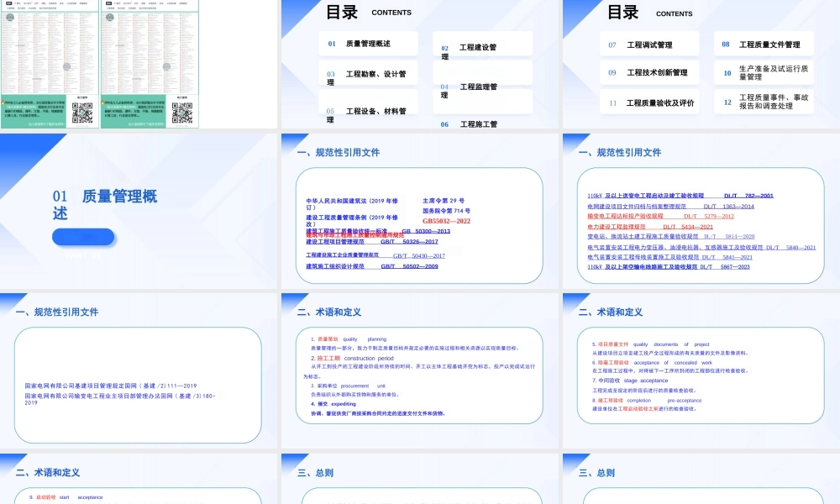
Task: Click the QR code on the first slide
Action: point(81,112)
